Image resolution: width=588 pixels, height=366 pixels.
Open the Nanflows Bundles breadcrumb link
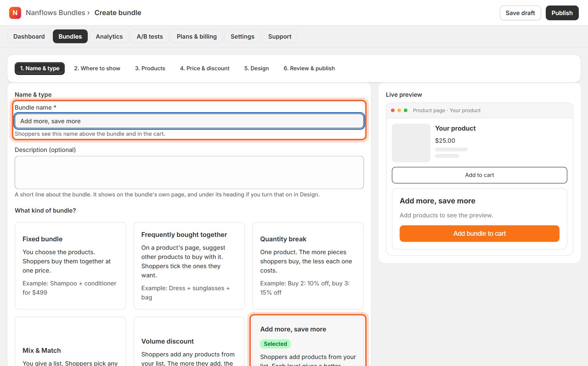[x=55, y=13]
